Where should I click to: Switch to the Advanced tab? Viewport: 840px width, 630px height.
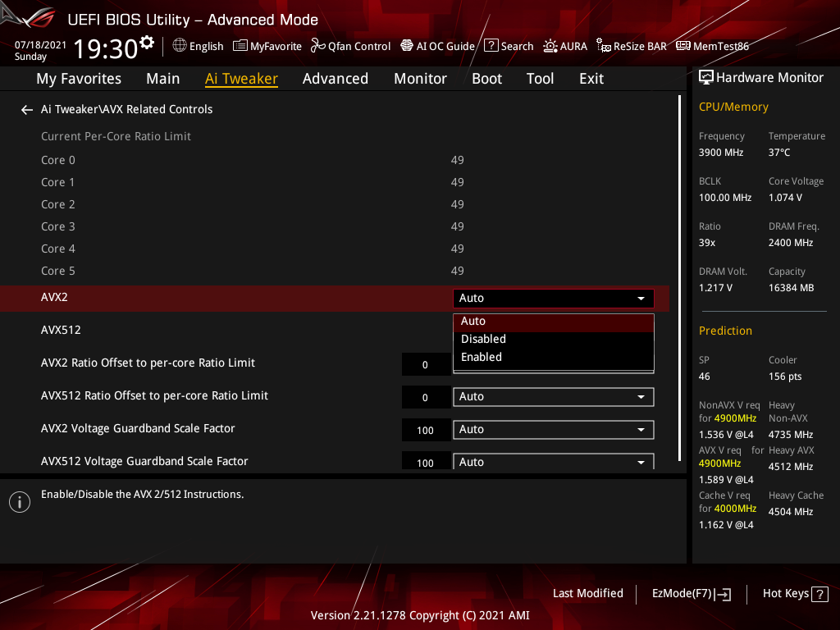pos(336,78)
